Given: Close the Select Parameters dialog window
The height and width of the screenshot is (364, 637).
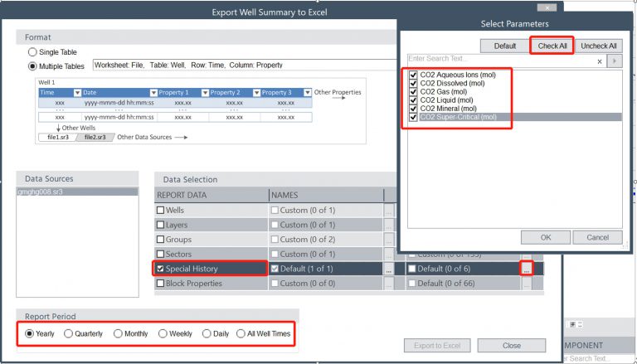Looking at the screenshot, I should point(545,7).
